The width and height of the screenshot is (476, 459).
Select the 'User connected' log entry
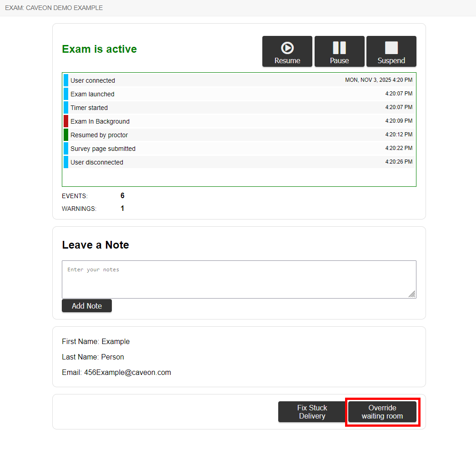pyautogui.click(x=239, y=80)
